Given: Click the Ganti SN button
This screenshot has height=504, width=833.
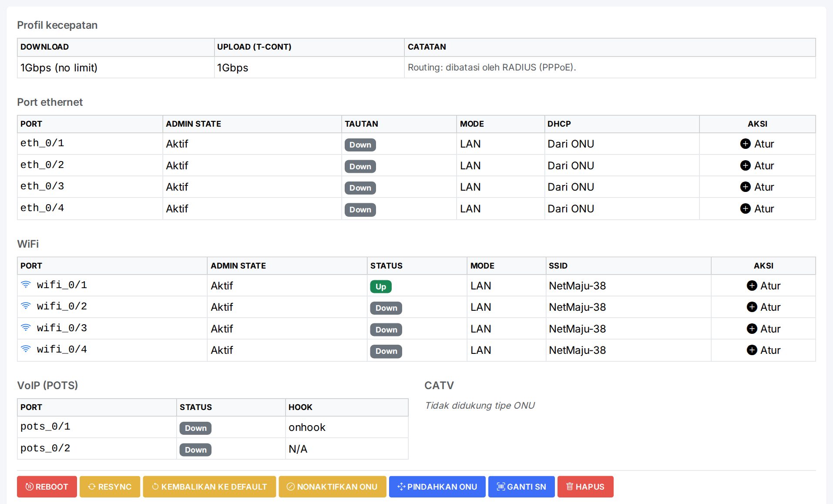Looking at the screenshot, I should tap(521, 487).
